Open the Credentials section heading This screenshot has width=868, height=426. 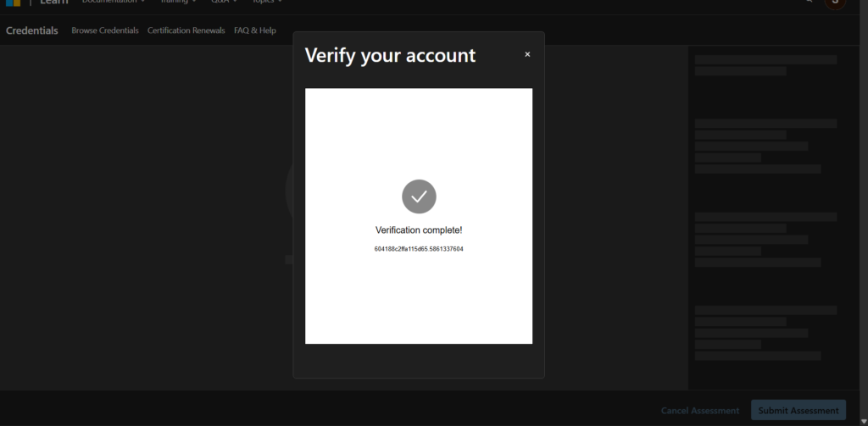(x=32, y=30)
